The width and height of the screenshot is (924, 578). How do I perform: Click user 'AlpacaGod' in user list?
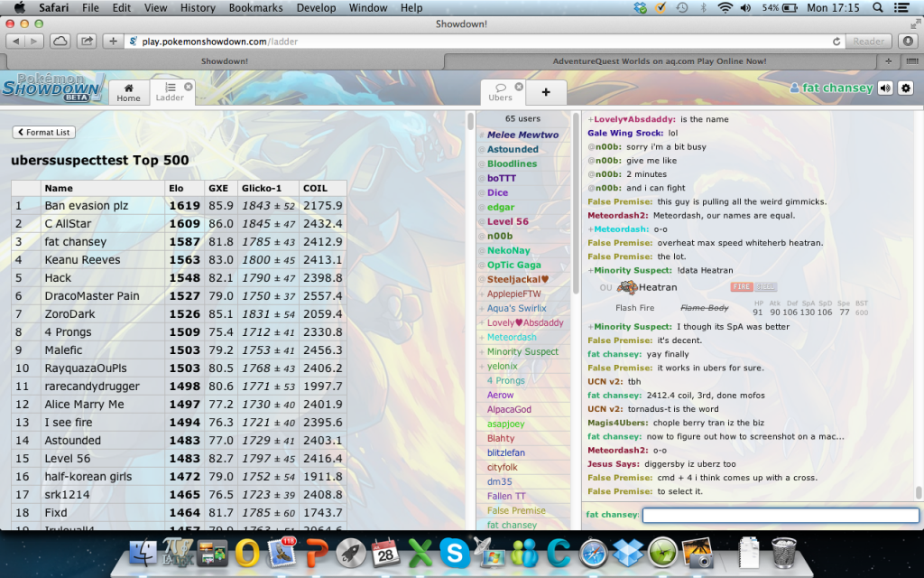pos(509,409)
